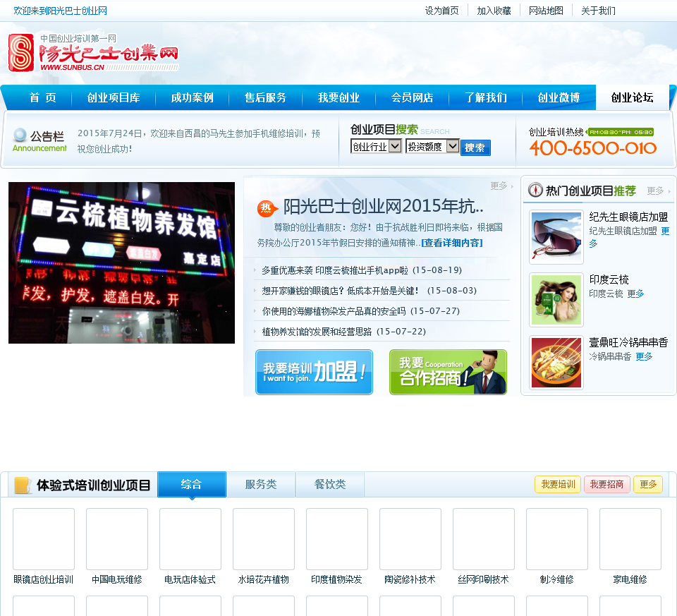This screenshot has height=616, width=677.
Task: Select the 综合 tab
Action: [x=192, y=484]
